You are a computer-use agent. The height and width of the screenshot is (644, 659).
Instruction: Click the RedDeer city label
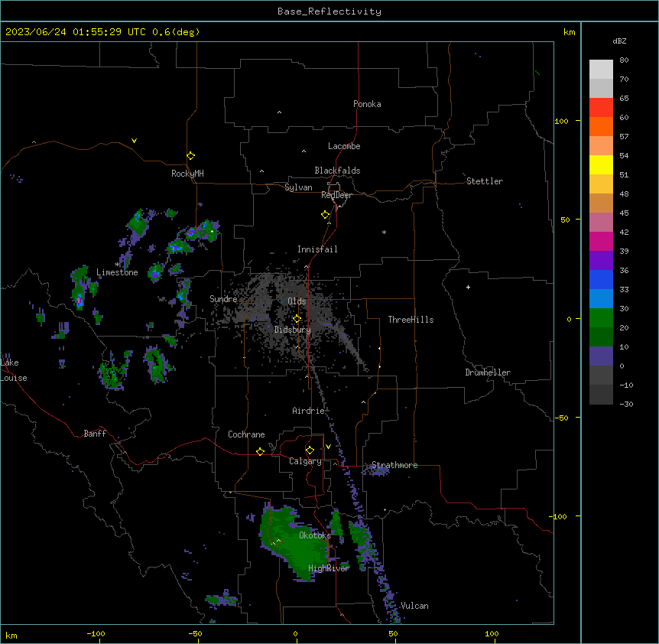point(336,195)
